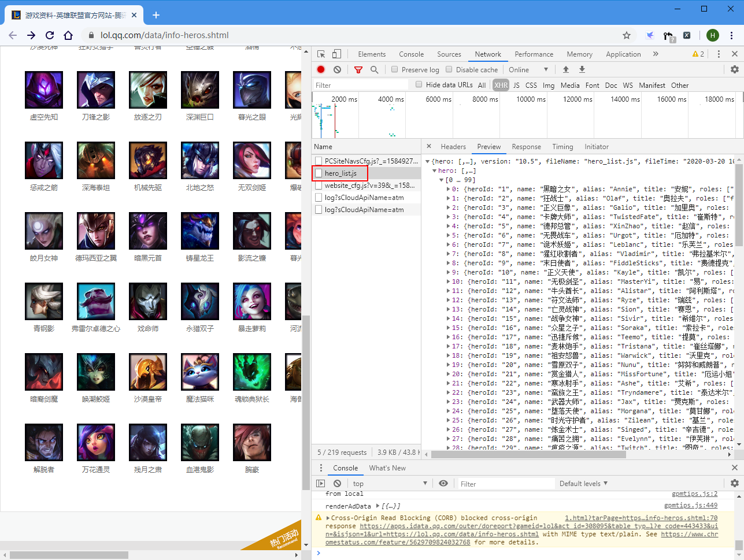The image size is (744, 560).
Task: Open network search magnifier
Action: coord(374,69)
